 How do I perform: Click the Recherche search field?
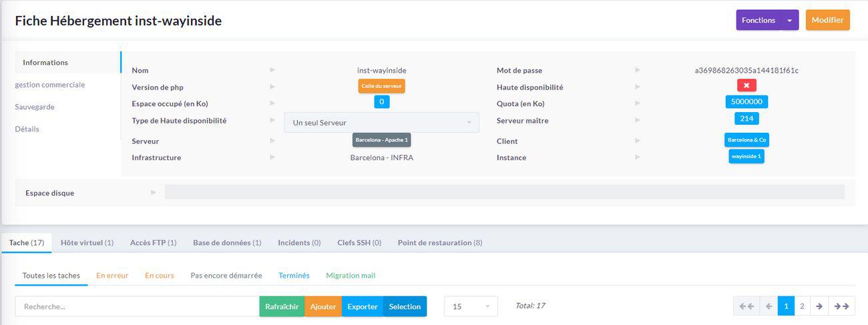(x=137, y=306)
